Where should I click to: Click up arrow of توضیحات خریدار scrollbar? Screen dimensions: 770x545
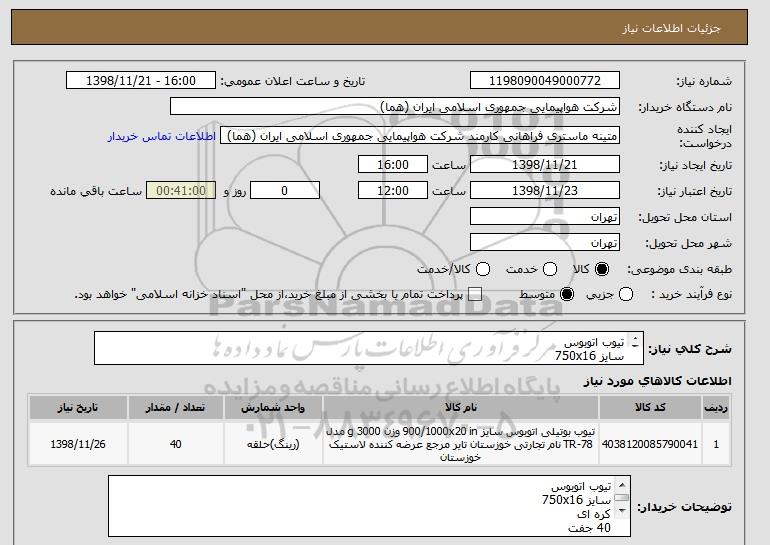point(622,486)
